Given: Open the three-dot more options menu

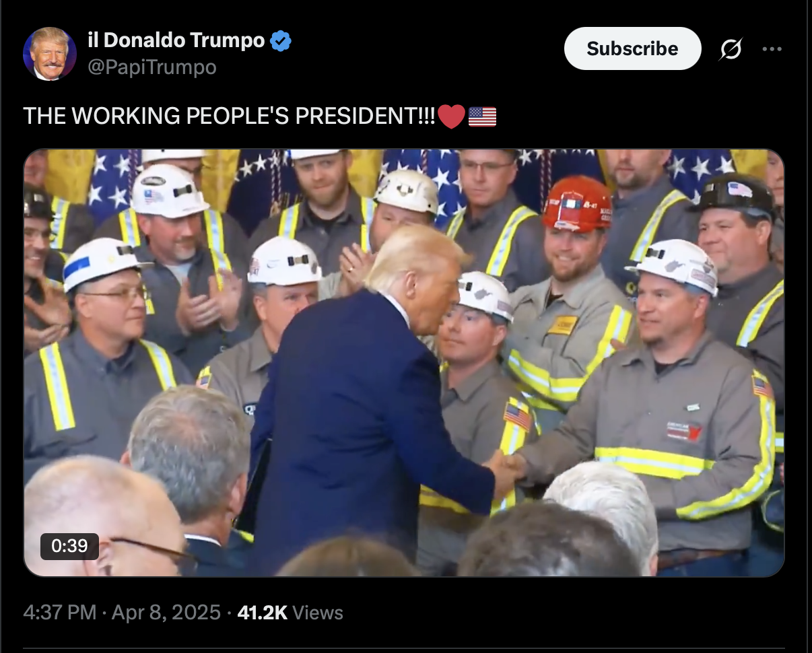Looking at the screenshot, I should (x=772, y=48).
